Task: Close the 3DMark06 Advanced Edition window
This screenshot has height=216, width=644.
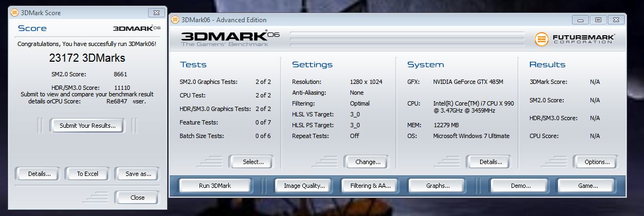Action: pos(616,19)
